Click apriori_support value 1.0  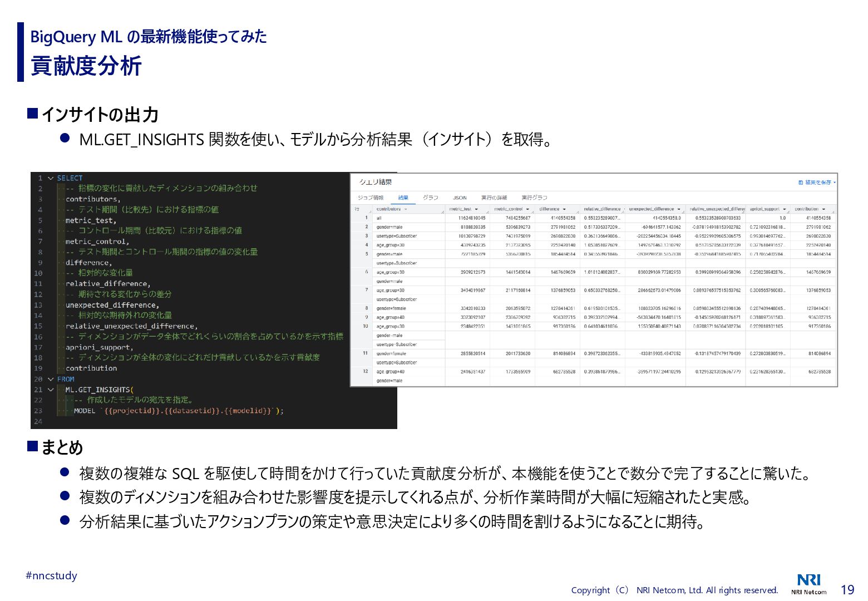(782, 218)
